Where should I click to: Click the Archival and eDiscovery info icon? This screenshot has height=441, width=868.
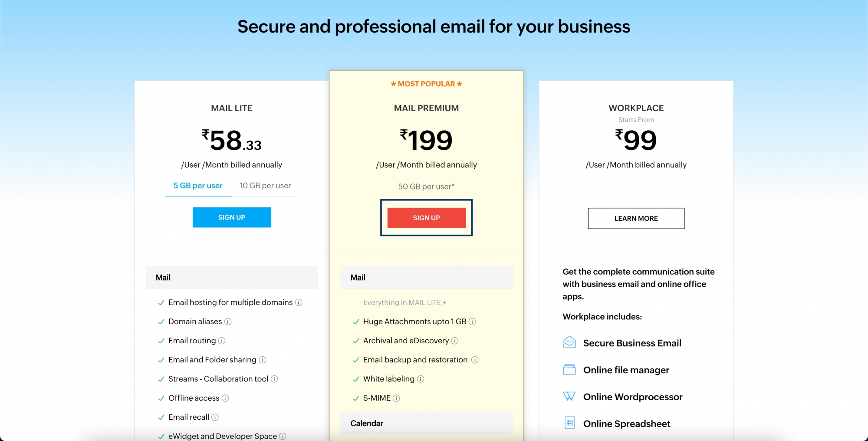pyautogui.click(x=454, y=341)
